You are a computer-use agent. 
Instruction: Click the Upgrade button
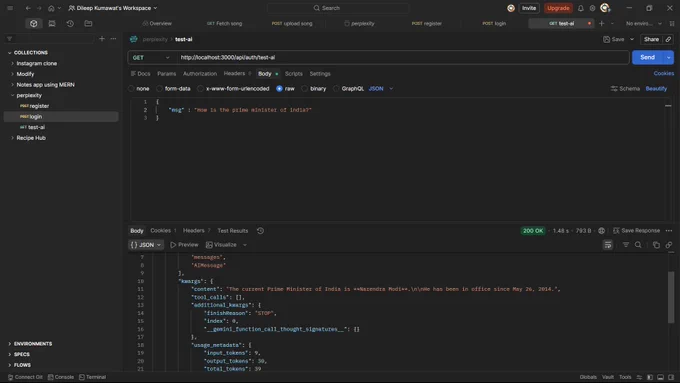[x=558, y=8]
